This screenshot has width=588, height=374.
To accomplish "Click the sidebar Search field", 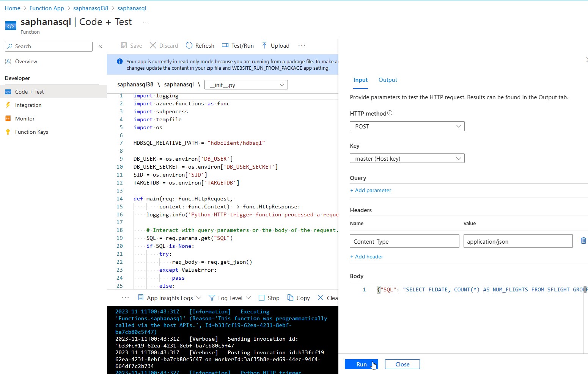I will (49, 46).
